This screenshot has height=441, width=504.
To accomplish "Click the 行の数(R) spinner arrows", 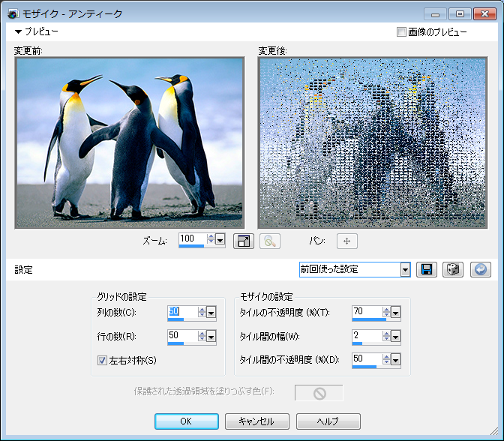I will pos(202,336).
